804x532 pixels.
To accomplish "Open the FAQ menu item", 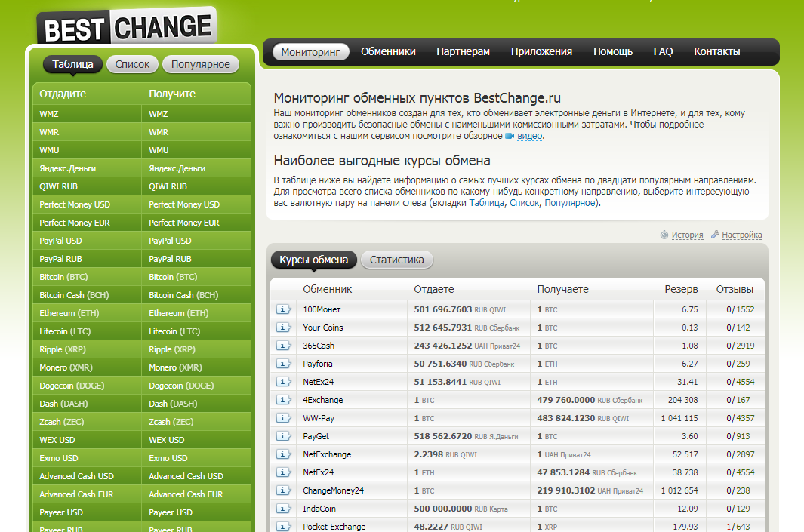I will pyautogui.click(x=663, y=51).
